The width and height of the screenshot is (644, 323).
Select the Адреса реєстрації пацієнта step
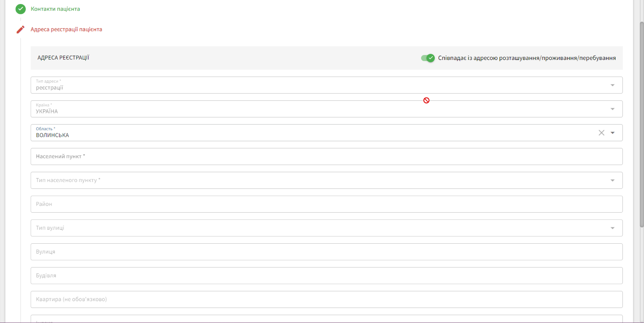coord(66,30)
